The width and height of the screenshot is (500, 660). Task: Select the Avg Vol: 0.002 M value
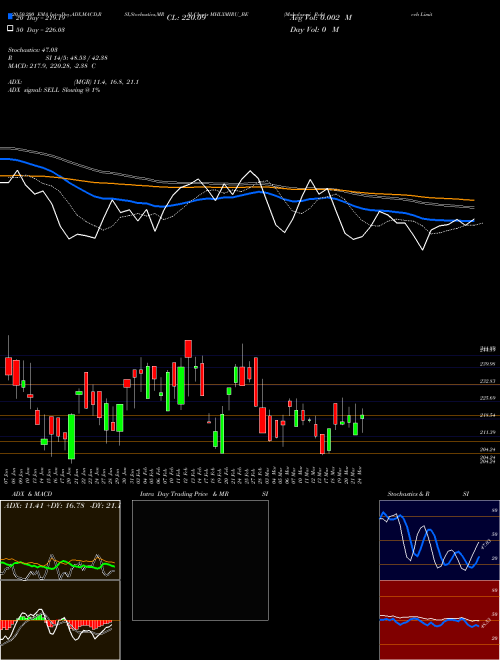tap(321, 18)
